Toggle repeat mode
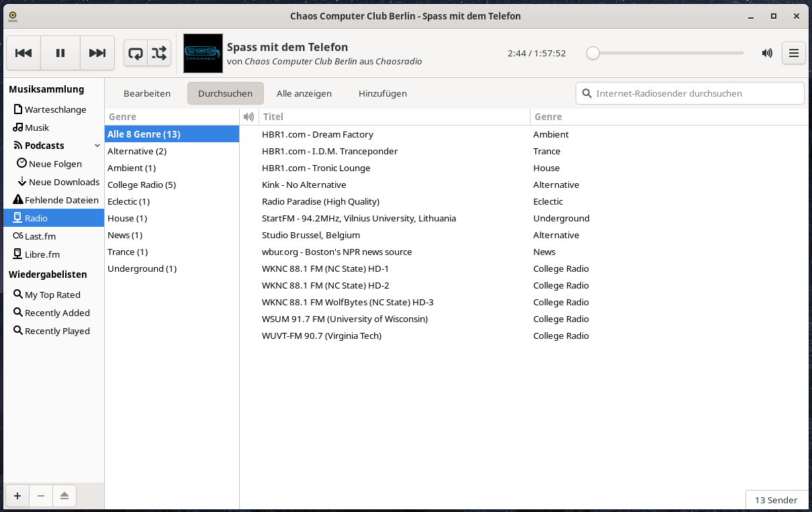Image resolution: width=812 pixels, height=512 pixels. 136,53
